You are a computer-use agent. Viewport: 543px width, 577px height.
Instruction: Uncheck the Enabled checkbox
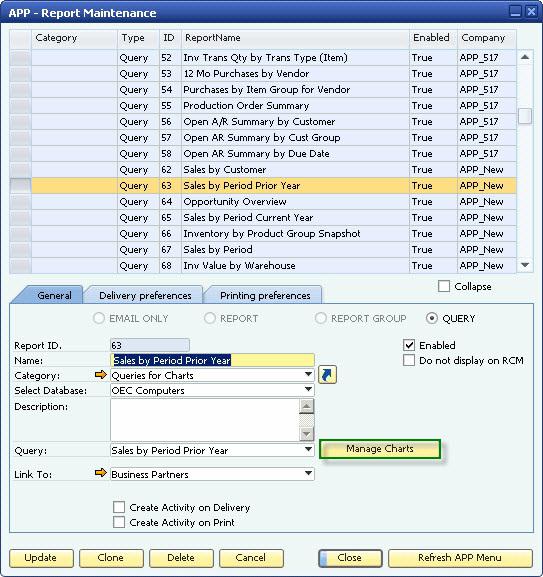pos(409,345)
